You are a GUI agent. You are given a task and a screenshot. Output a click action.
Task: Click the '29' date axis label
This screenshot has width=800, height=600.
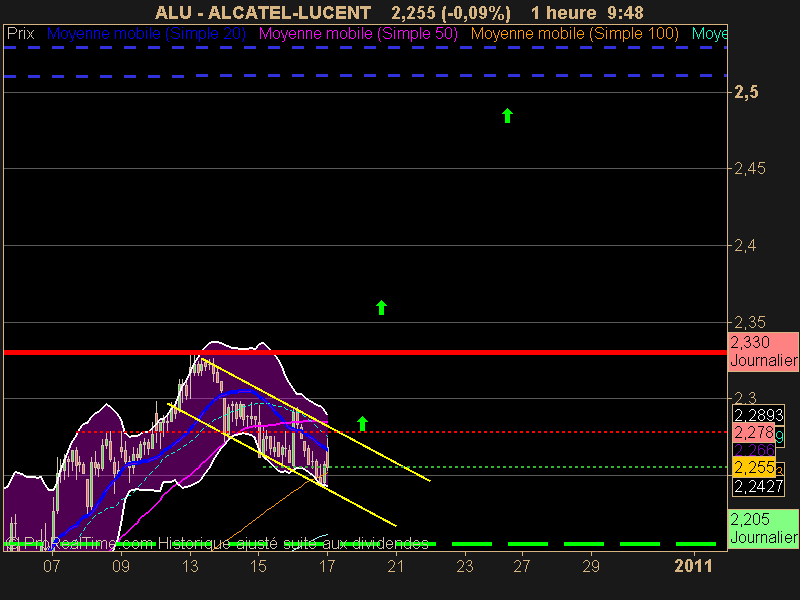coord(591,566)
